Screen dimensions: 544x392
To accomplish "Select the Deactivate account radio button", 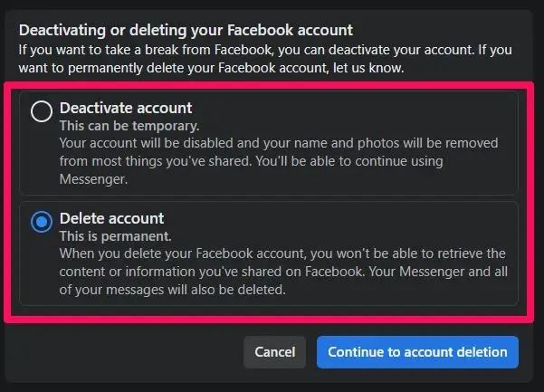I will (x=41, y=111).
